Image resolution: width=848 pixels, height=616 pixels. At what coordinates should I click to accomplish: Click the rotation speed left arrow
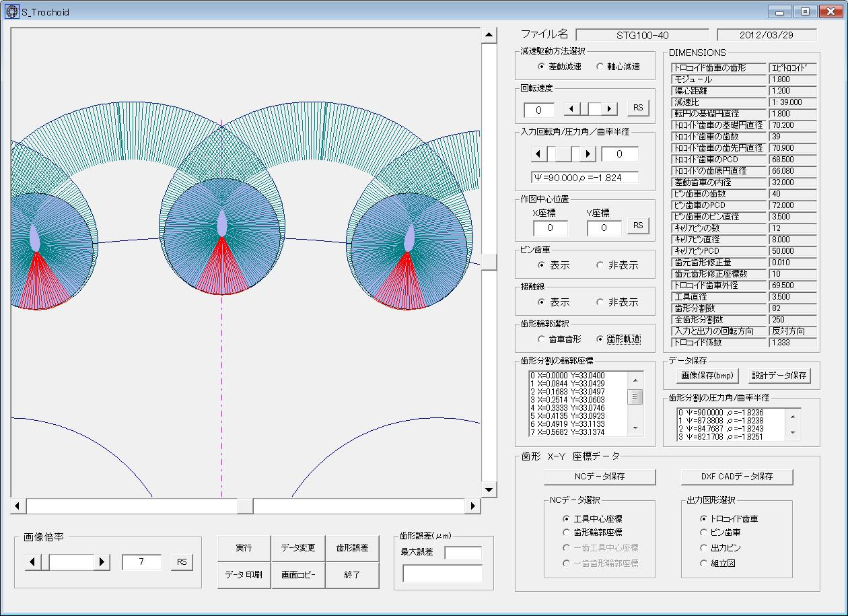(x=571, y=108)
